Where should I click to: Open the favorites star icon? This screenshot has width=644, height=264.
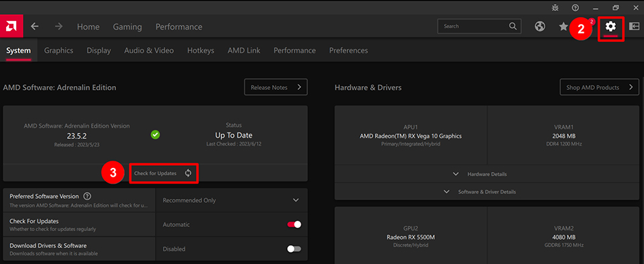coord(563,27)
